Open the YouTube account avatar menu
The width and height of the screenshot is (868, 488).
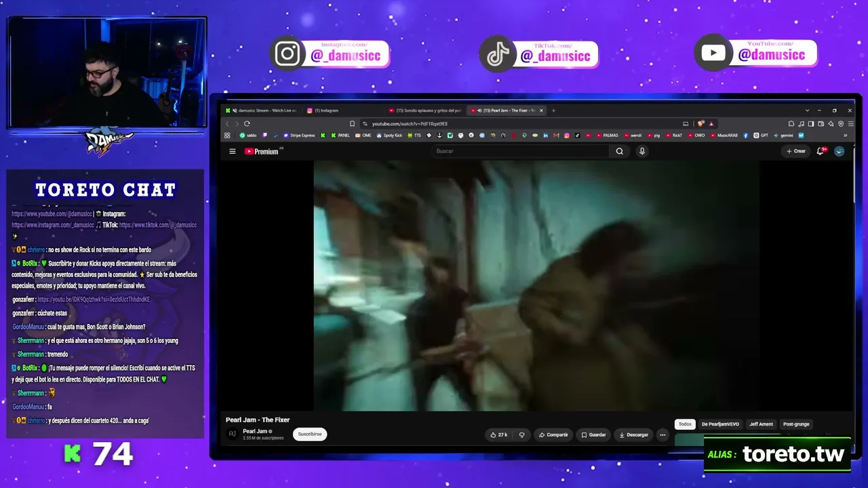click(x=840, y=151)
